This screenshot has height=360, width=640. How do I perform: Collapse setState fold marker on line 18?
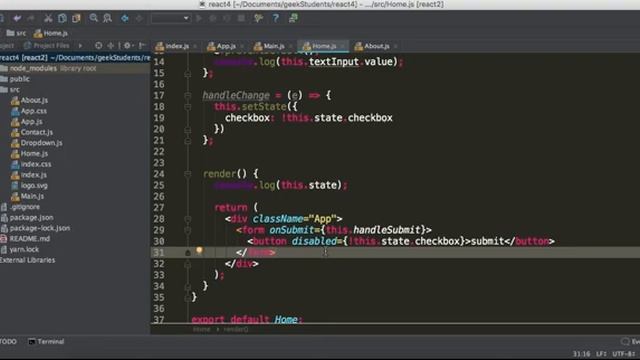188,107
